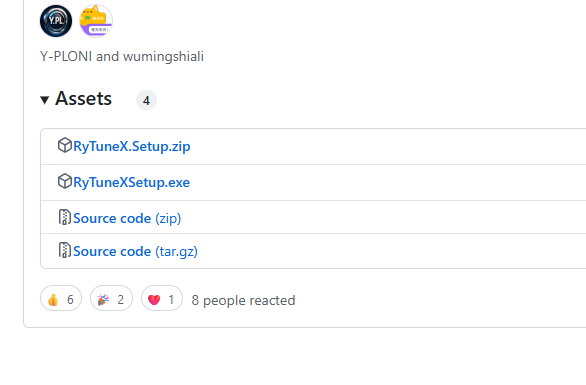The height and width of the screenshot is (385, 586).
Task: Click the red heart emoji icon
Action: [x=154, y=300]
